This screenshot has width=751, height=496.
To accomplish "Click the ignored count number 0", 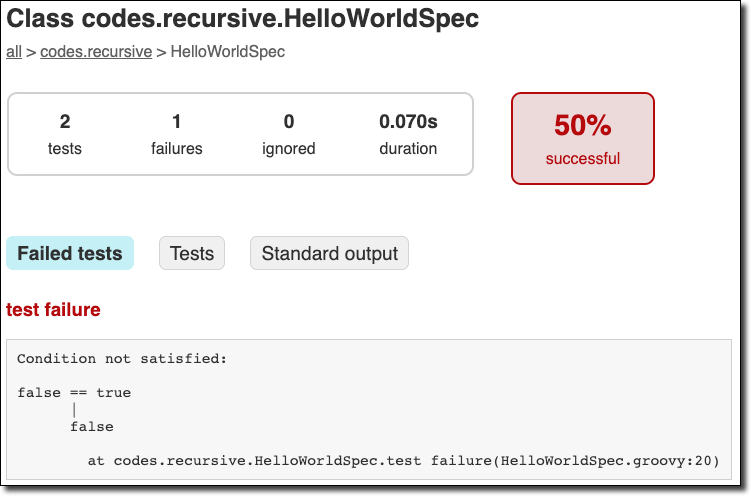I will click(289, 122).
